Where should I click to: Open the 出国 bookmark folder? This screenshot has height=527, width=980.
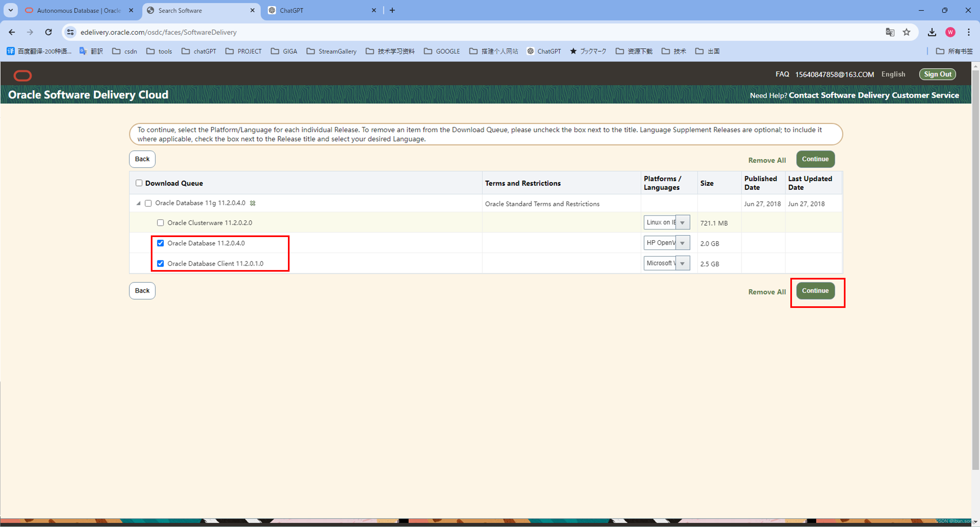[x=707, y=51]
